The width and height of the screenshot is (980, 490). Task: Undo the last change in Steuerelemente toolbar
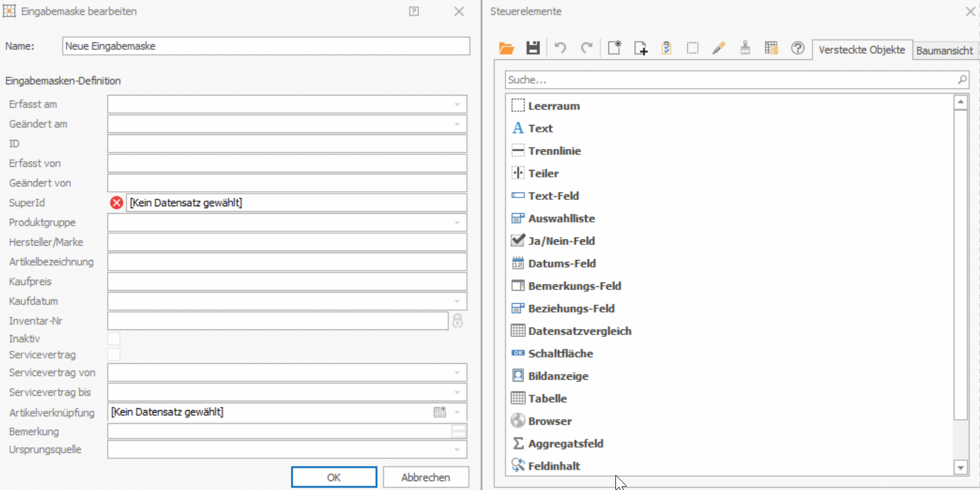pyautogui.click(x=560, y=48)
